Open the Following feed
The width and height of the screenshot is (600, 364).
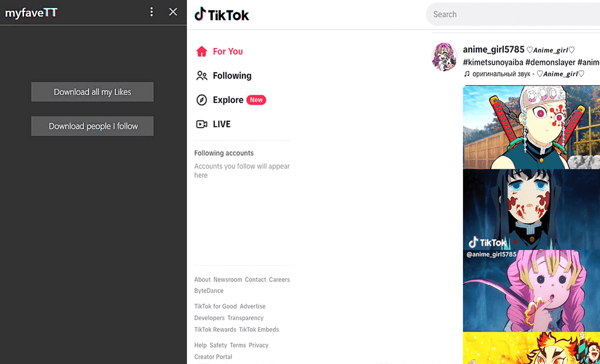(232, 75)
